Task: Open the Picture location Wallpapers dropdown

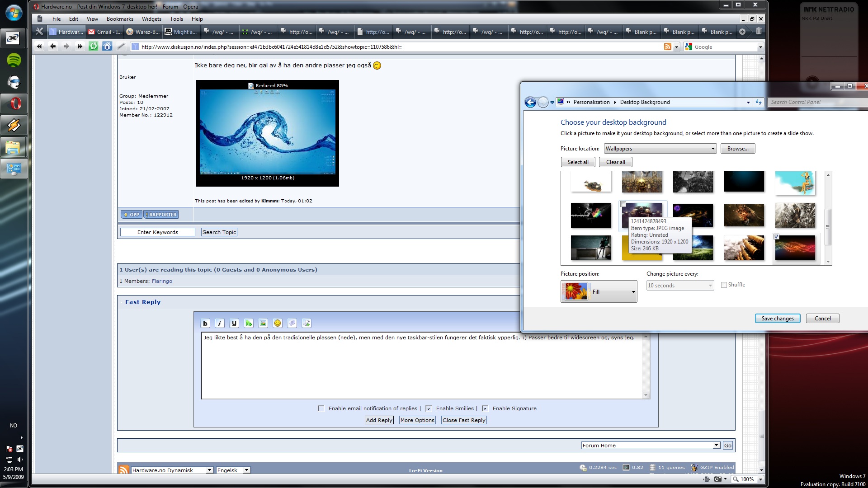Action: click(660, 149)
